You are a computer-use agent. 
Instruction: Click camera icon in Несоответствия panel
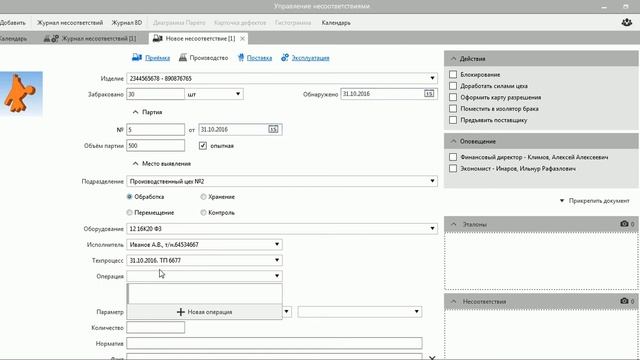[x=624, y=301]
